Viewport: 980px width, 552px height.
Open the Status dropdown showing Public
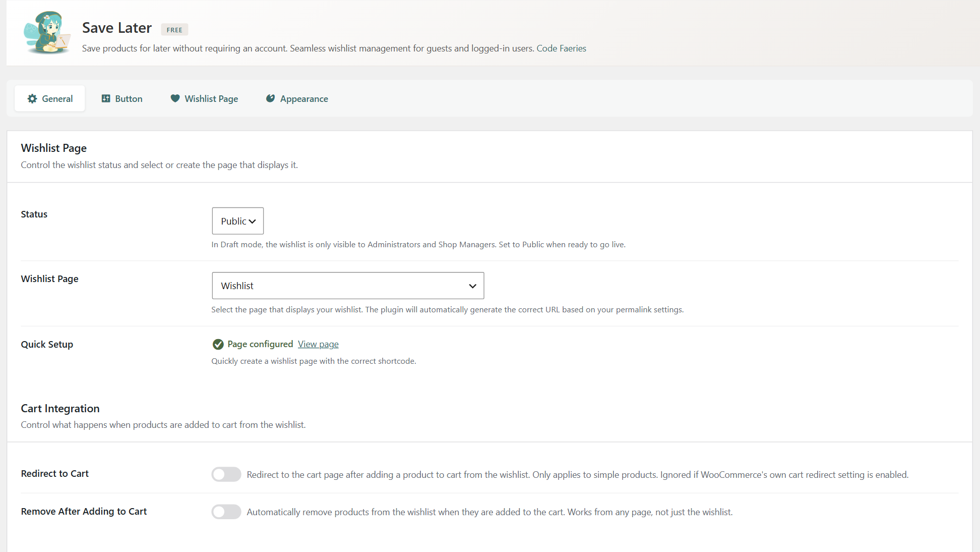click(x=238, y=221)
